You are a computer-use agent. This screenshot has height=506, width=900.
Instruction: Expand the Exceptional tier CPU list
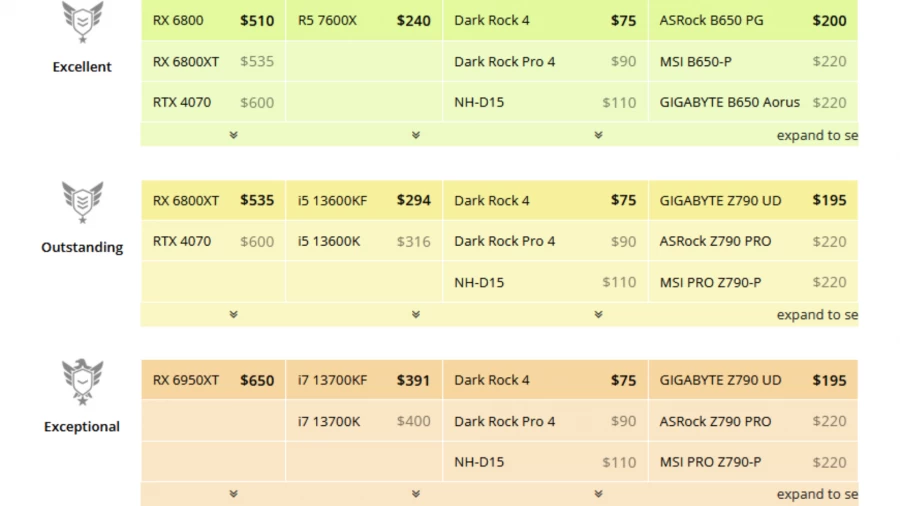point(416,494)
